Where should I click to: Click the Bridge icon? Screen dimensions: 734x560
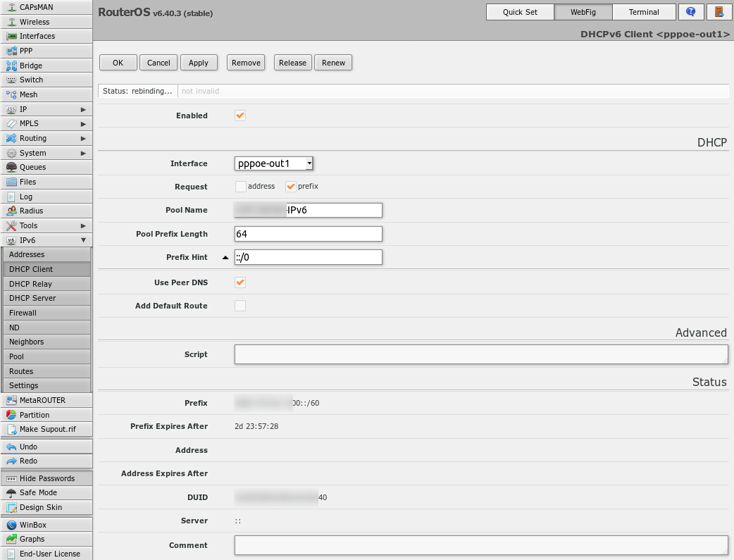click(x=12, y=66)
